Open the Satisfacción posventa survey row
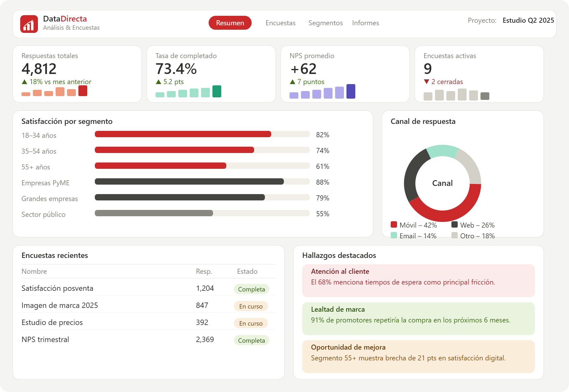This screenshot has height=392, width=569. click(x=149, y=288)
